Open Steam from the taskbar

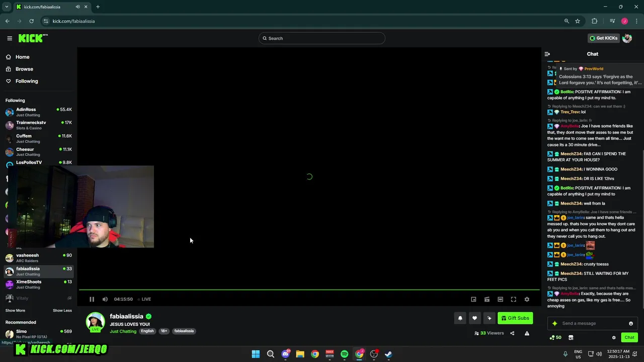pyautogui.click(x=388, y=354)
